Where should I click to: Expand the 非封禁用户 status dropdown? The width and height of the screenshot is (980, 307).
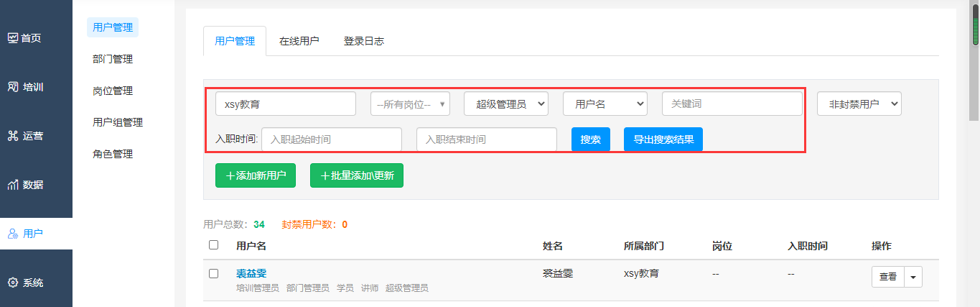[859, 104]
